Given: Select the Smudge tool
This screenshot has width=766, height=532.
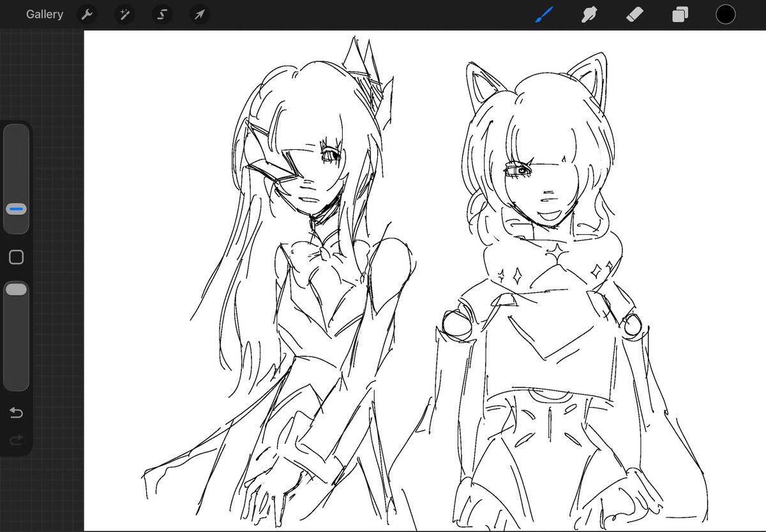Looking at the screenshot, I should [589, 14].
